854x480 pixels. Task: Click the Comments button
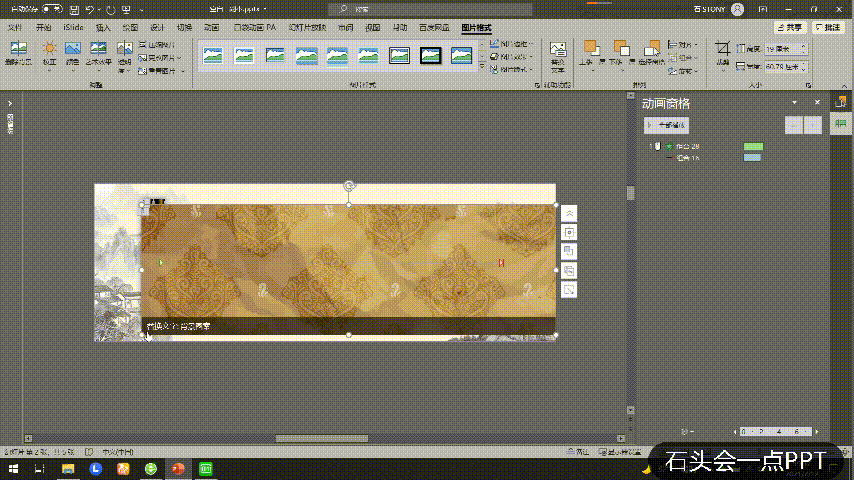pos(828,27)
